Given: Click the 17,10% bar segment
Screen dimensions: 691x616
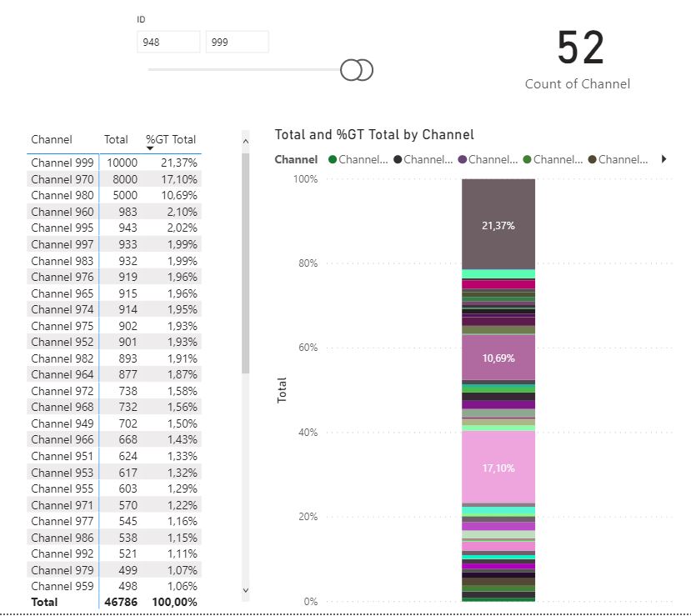Looking at the screenshot, I should [x=498, y=468].
